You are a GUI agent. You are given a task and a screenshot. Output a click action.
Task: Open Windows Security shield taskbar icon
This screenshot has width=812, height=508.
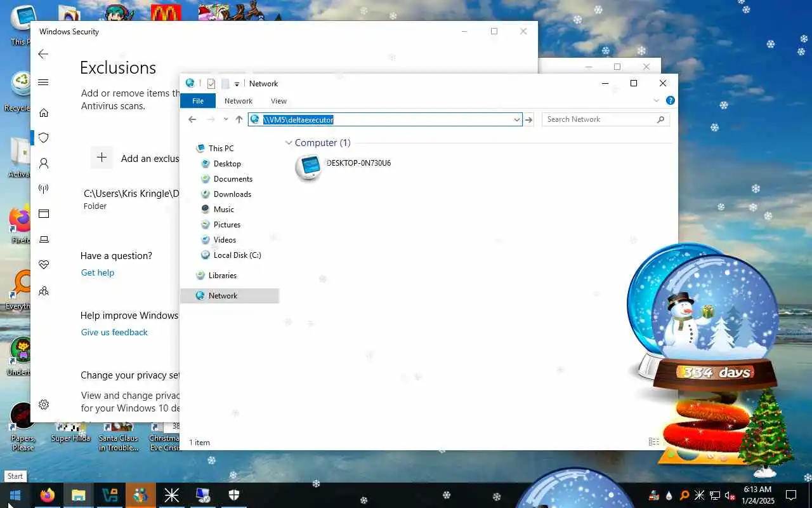tap(234, 495)
